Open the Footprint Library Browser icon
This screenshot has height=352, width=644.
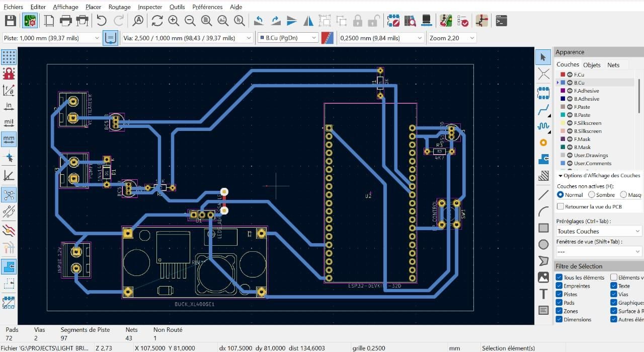(x=410, y=21)
